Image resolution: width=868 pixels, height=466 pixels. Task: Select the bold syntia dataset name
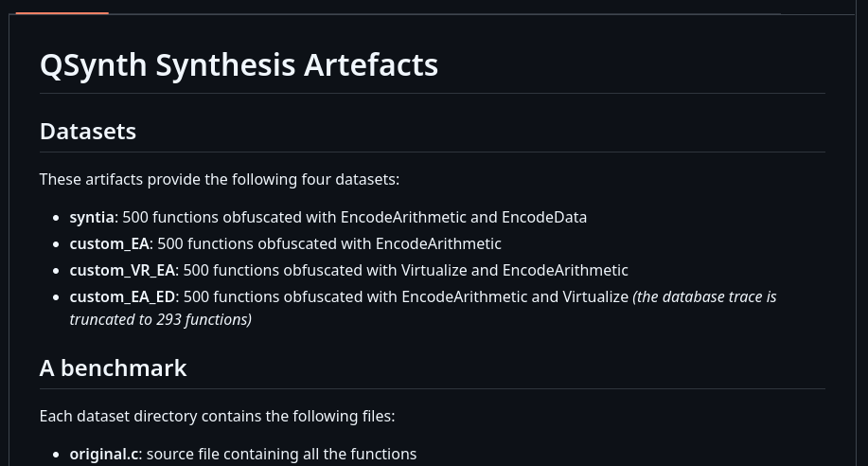92,217
